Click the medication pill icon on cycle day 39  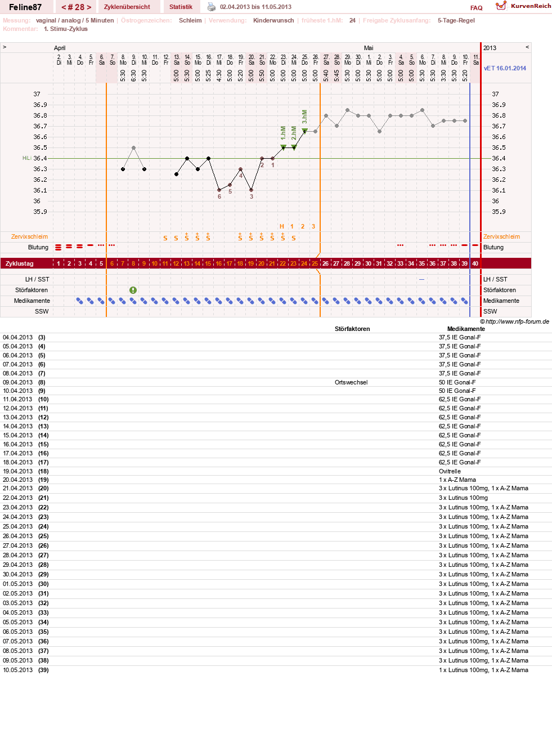[x=464, y=301]
